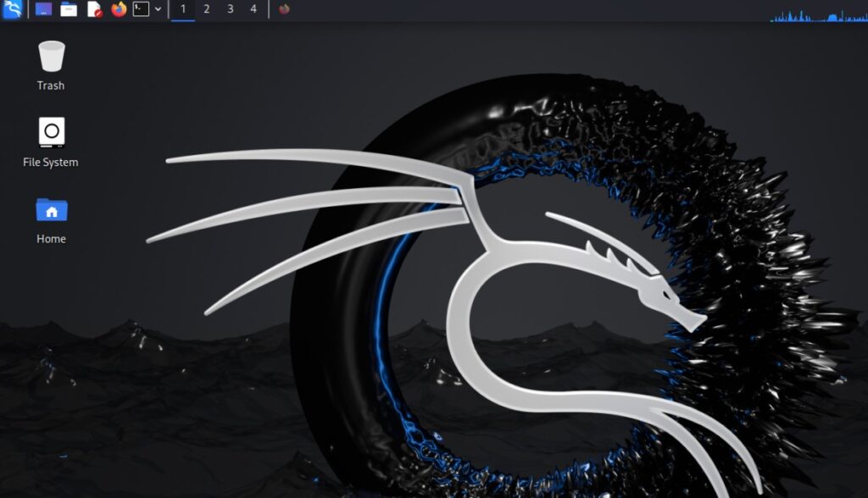868x498 pixels.
Task: Switch to workspace 3
Action: tap(230, 11)
